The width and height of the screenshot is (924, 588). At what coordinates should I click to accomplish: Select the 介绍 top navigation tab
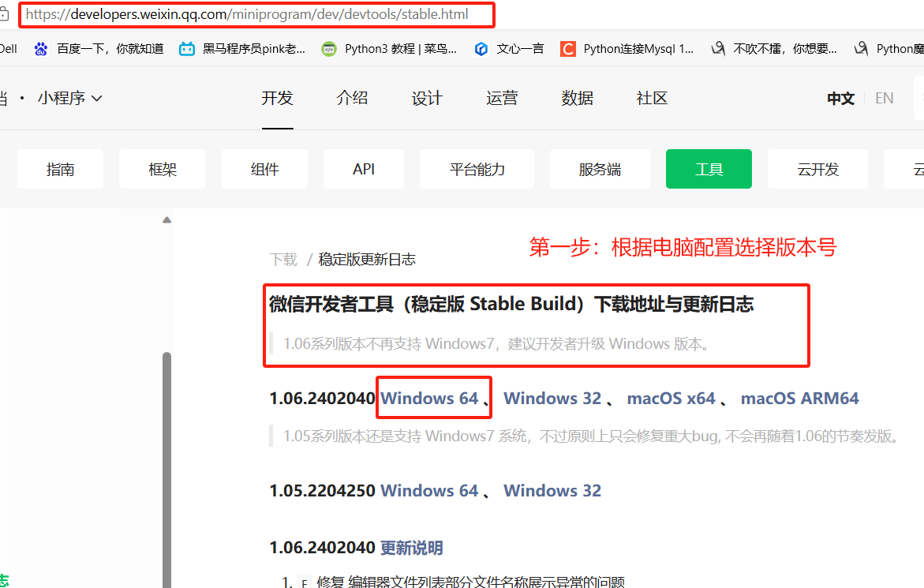point(352,98)
